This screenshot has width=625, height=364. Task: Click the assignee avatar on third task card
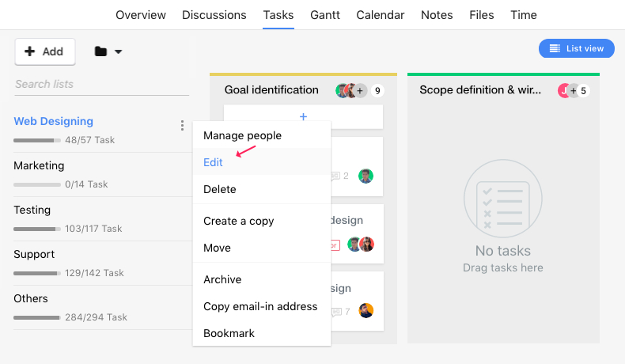366,310
